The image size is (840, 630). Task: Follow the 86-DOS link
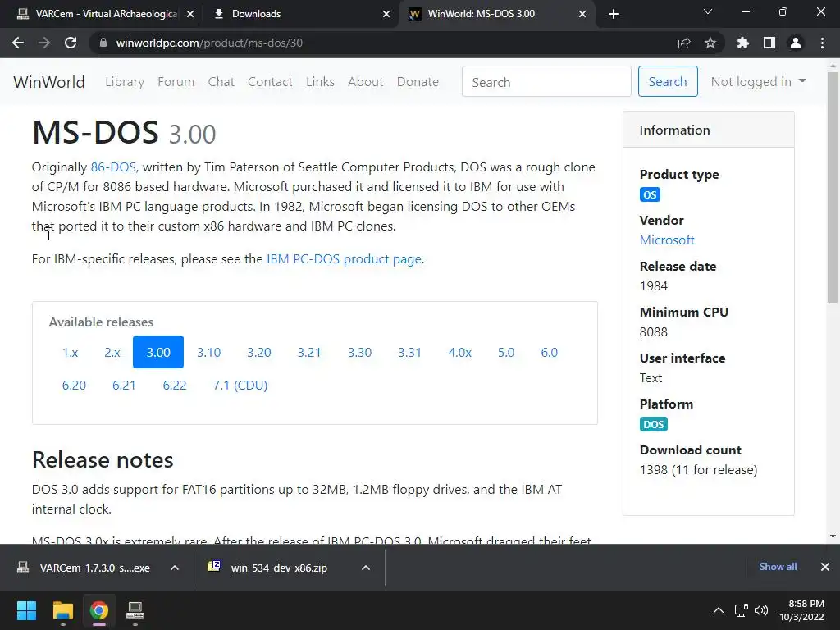tap(113, 167)
